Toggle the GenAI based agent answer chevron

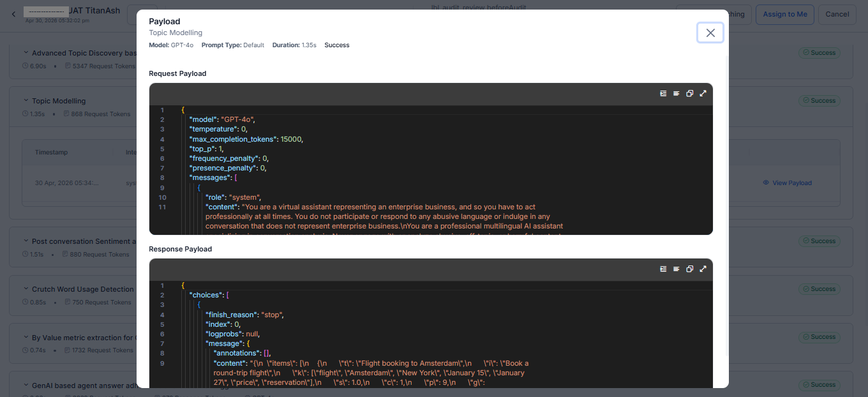[26, 385]
